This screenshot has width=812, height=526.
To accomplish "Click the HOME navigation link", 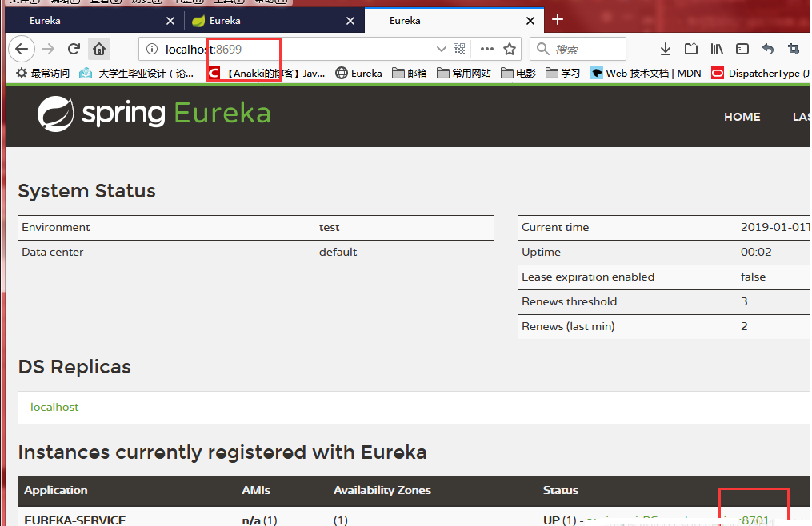I will tap(742, 117).
